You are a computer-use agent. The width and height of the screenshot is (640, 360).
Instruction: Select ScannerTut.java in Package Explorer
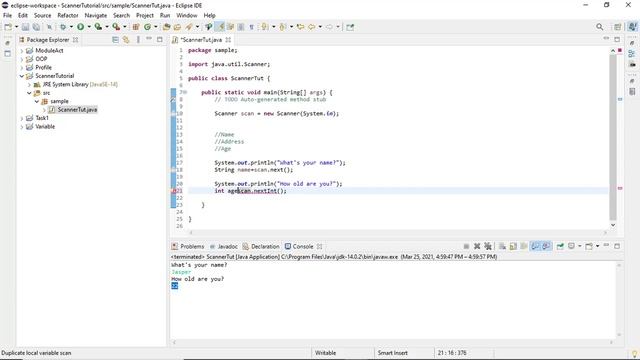pyautogui.click(x=77, y=109)
